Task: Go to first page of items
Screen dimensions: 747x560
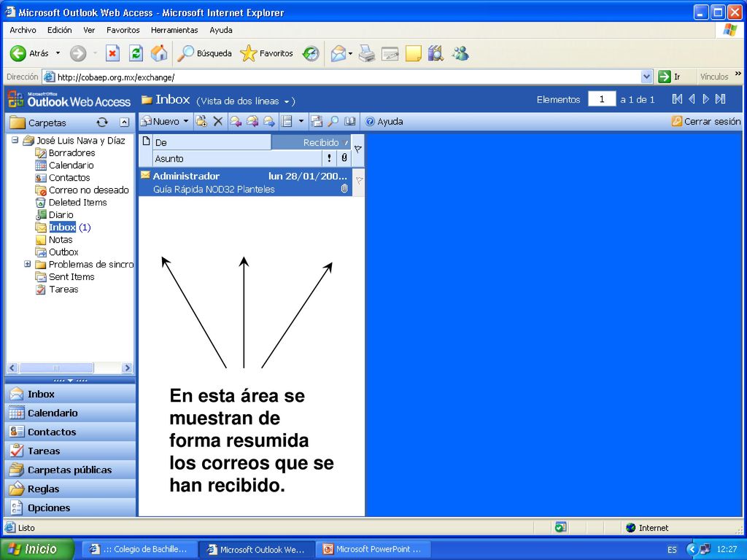Action: (x=677, y=99)
